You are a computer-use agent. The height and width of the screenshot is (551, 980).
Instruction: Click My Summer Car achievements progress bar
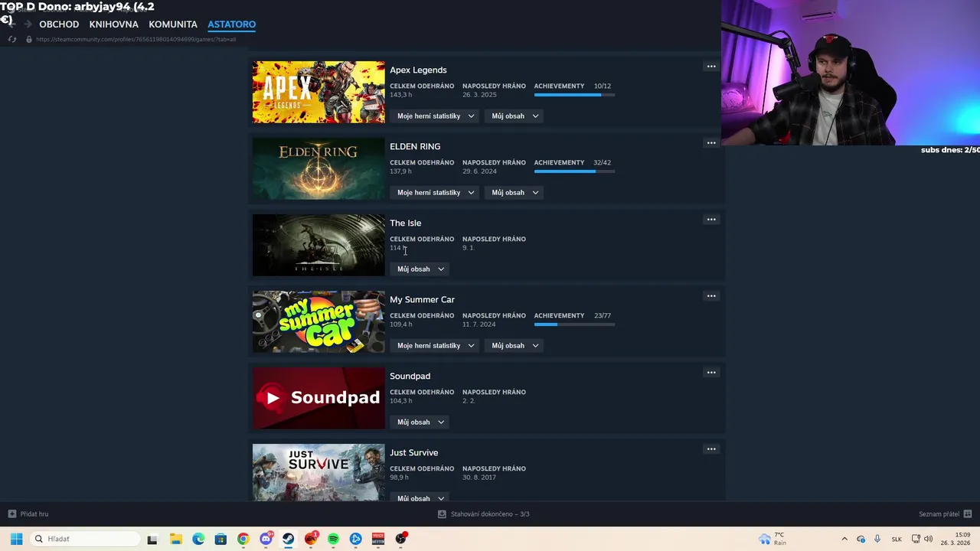pos(574,324)
